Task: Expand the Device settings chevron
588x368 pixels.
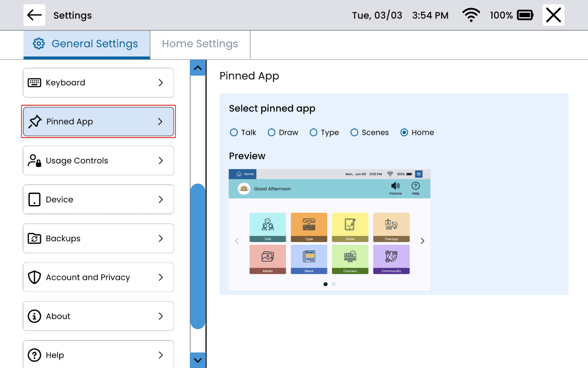Action: click(x=161, y=200)
